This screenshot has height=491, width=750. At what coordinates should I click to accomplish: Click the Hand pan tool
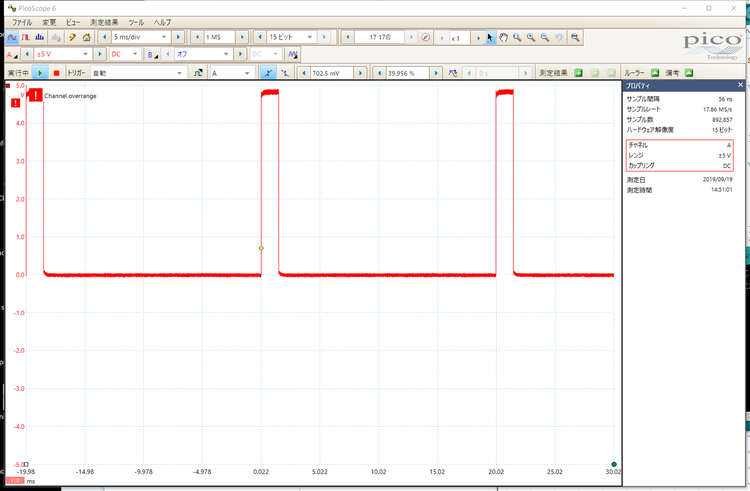click(503, 37)
